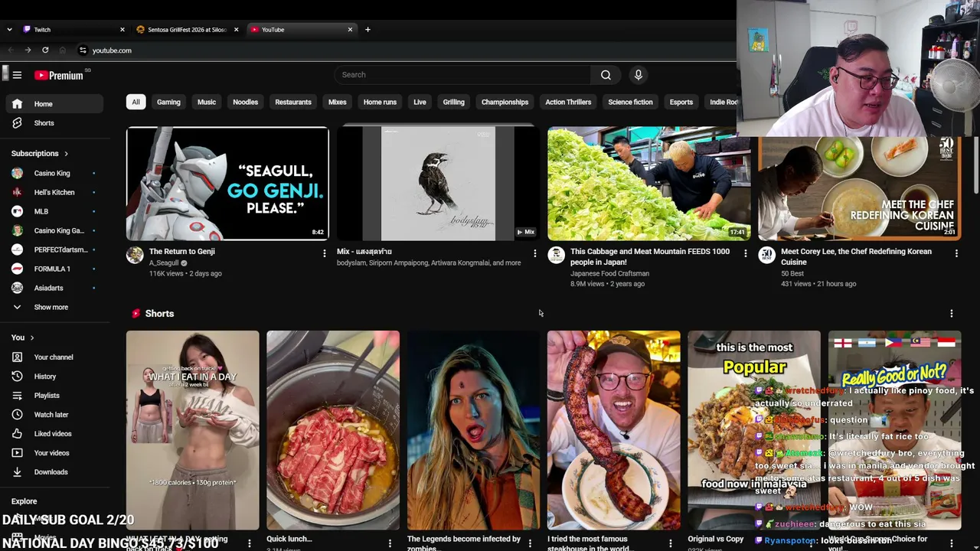Image resolution: width=980 pixels, height=551 pixels.
Task: Select the Home runs filter chip
Action: pos(380,103)
